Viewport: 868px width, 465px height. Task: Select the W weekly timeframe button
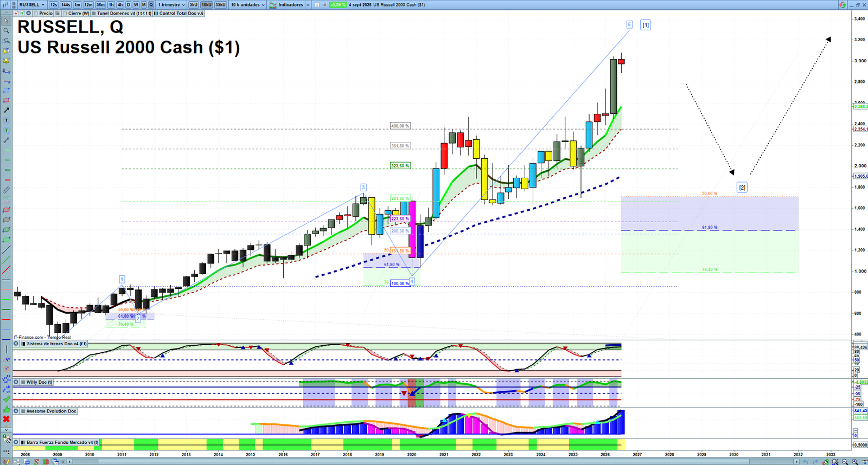(136, 5)
